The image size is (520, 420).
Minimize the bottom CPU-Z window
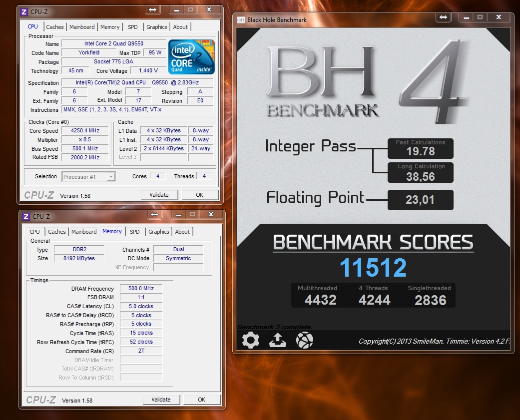tap(179, 214)
